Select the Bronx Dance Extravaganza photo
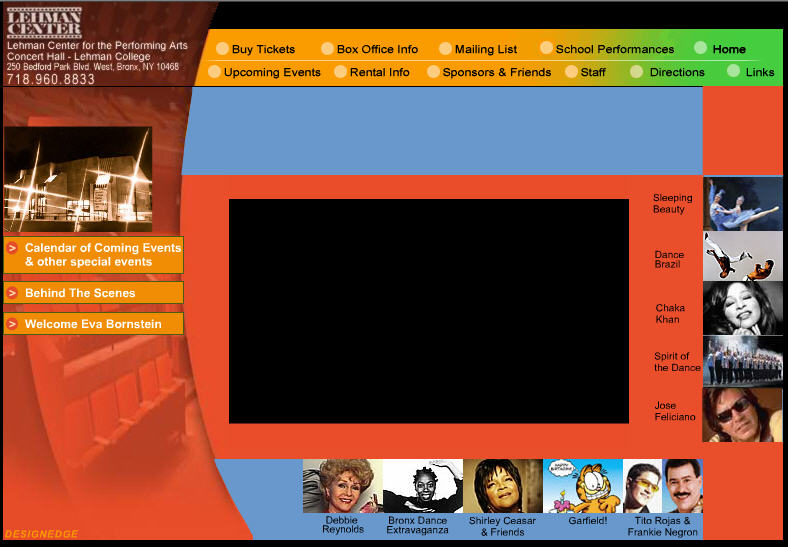The width and height of the screenshot is (788, 547). [423, 486]
